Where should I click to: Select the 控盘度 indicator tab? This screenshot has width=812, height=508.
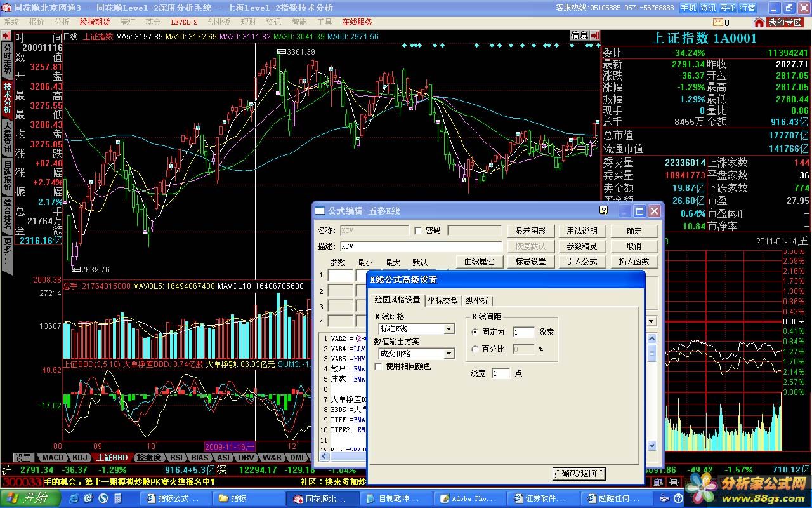tap(149, 457)
